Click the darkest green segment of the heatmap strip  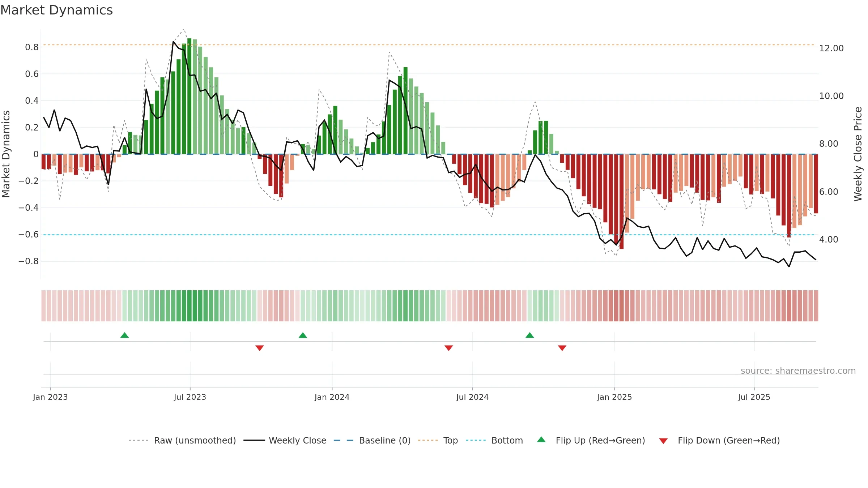tap(189, 306)
